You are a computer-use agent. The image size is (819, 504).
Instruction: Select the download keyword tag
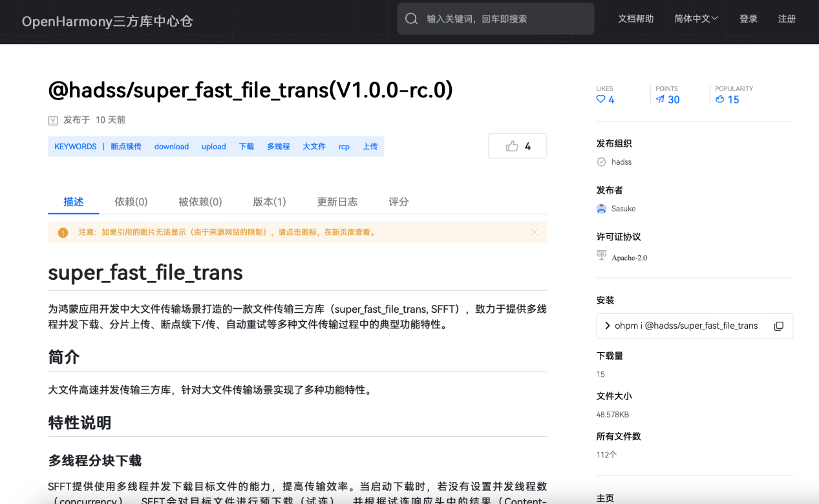[x=171, y=146]
